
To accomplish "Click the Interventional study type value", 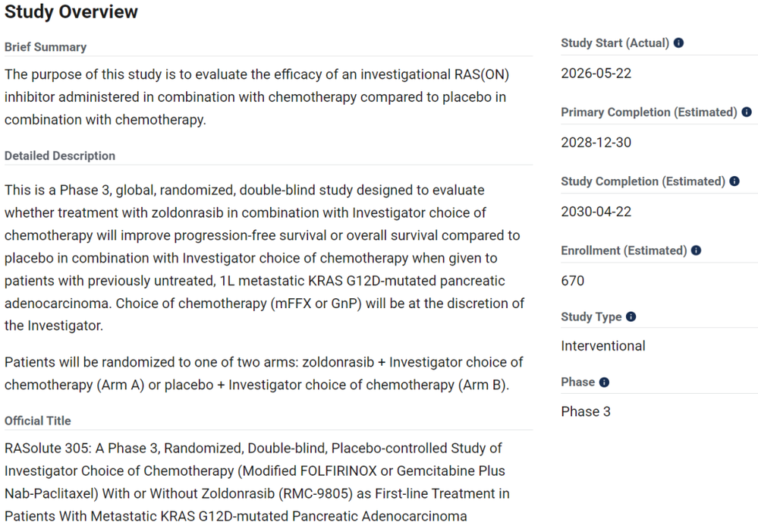I will click(602, 346).
